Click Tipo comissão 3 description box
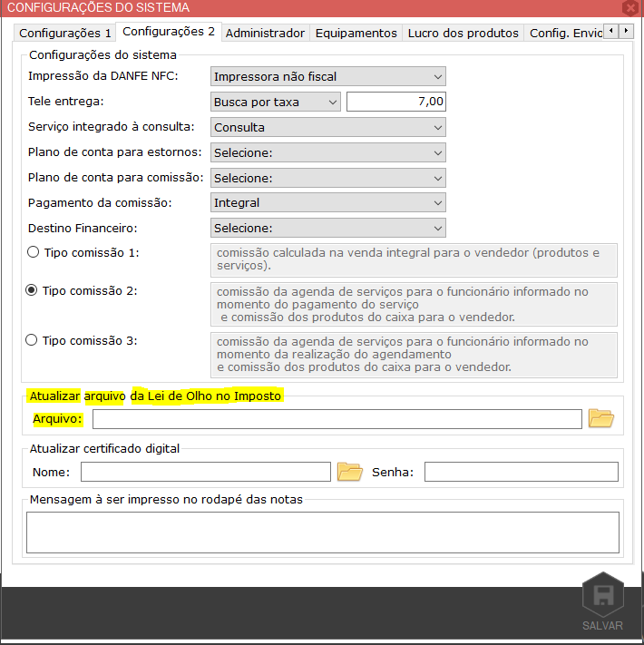The image size is (644, 645). (414, 355)
